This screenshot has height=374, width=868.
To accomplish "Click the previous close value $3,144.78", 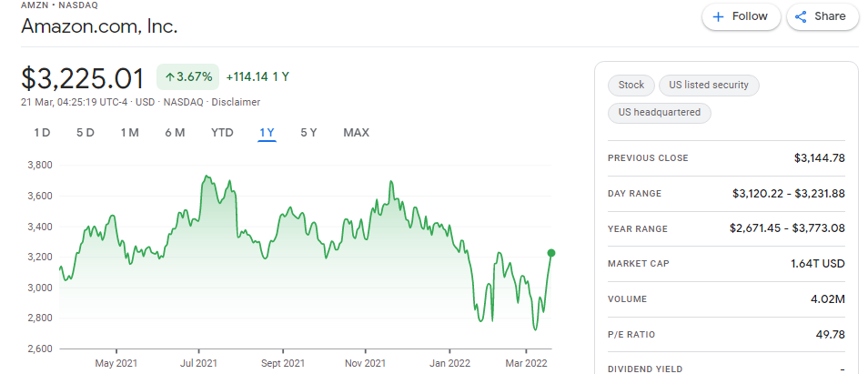I will pyautogui.click(x=819, y=158).
